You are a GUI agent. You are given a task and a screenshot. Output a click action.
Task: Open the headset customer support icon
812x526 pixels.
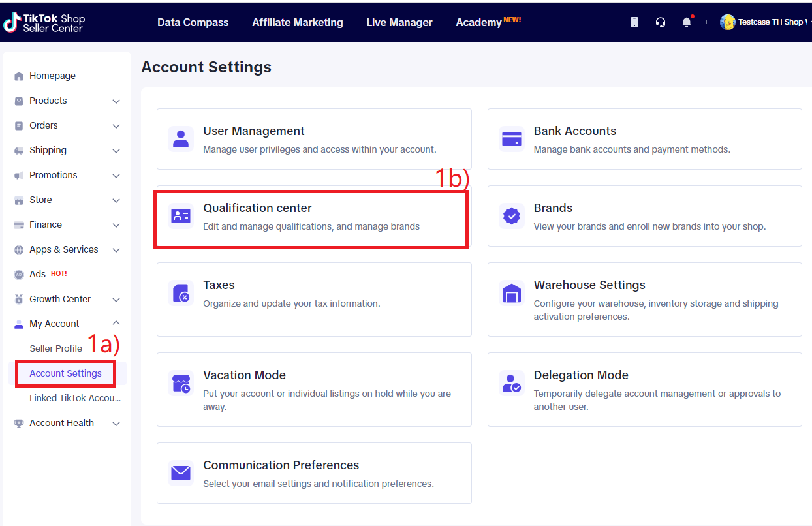[x=661, y=22]
